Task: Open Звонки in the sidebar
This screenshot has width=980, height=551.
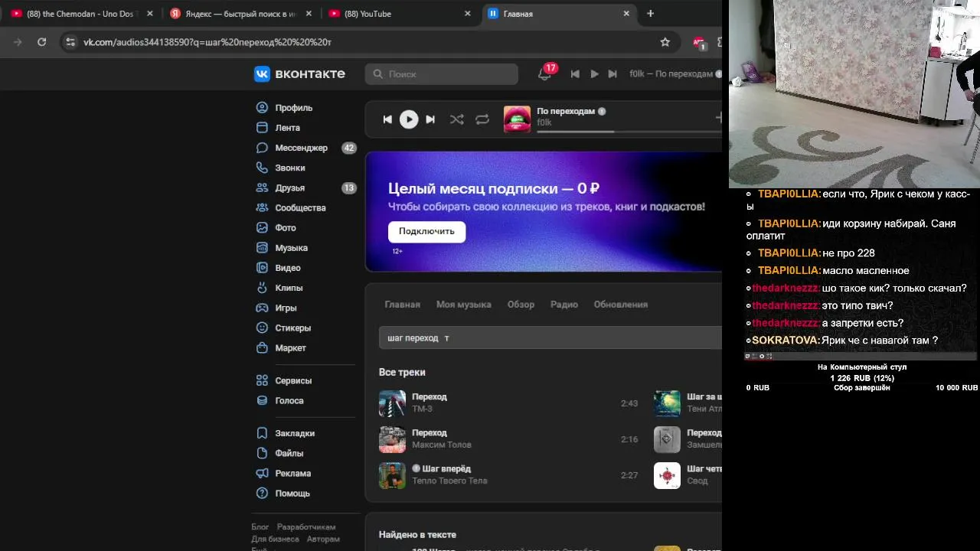Action: [x=280, y=168]
